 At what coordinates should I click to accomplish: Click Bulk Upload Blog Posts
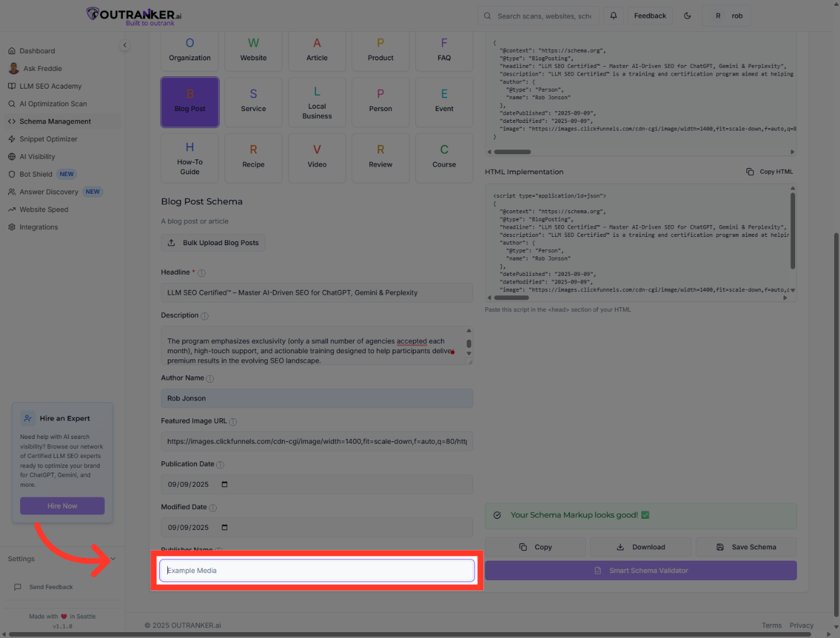[x=213, y=242]
